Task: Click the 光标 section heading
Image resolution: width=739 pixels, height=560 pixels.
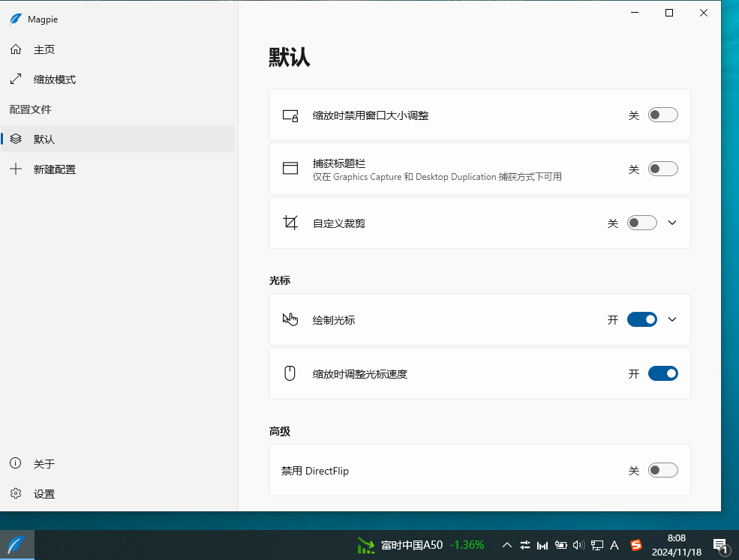Action: tap(280, 280)
